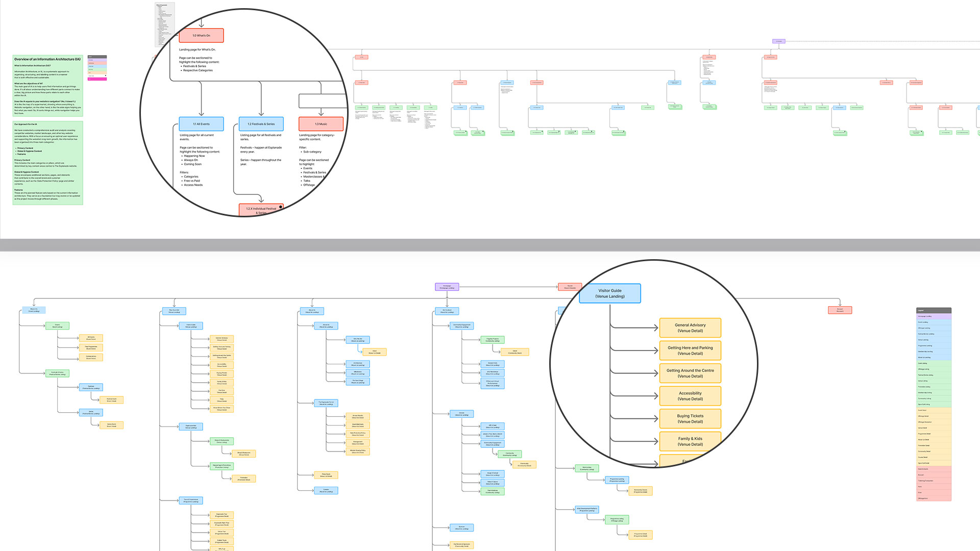Select the 'Happenings & Promotions' node
Viewport: 980px width, 551px height.
pos(222,466)
